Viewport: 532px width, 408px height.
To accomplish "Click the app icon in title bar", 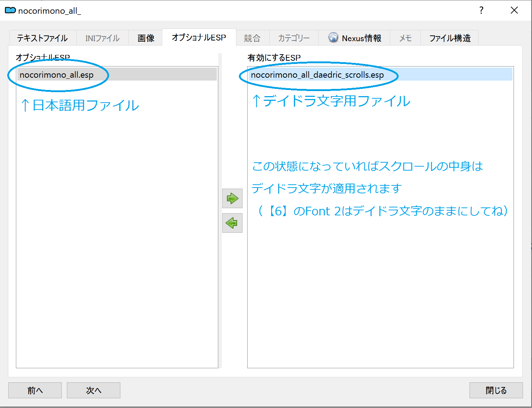I will click(10, 10).
